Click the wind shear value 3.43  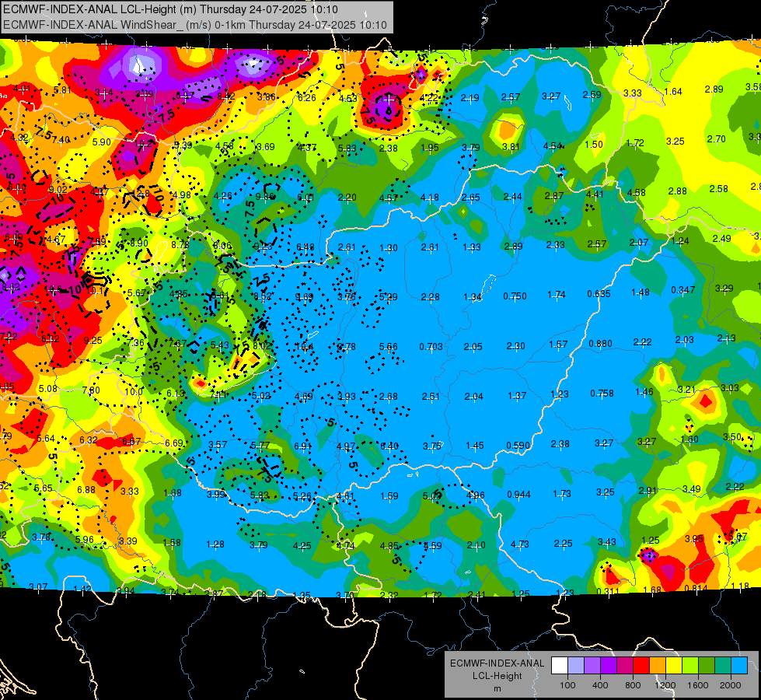coord(606,541)
